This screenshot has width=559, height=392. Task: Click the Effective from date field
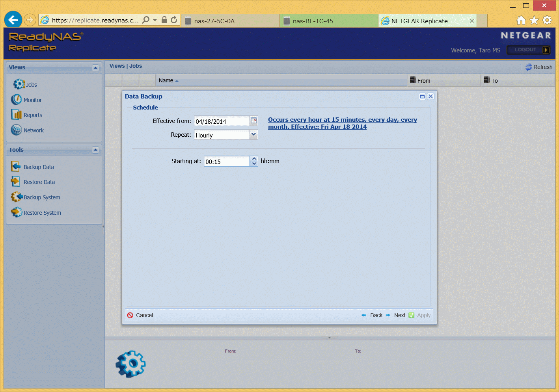[x=222, y=121]
